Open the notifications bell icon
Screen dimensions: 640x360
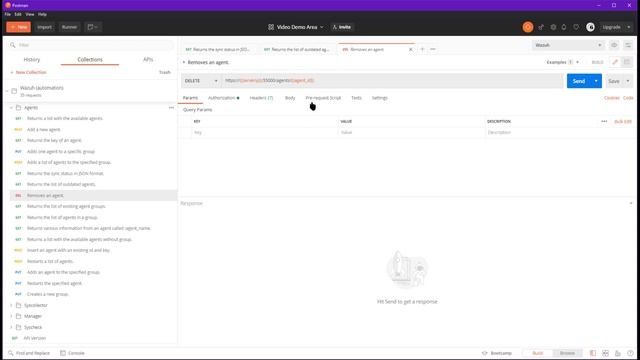click(564, 27)
